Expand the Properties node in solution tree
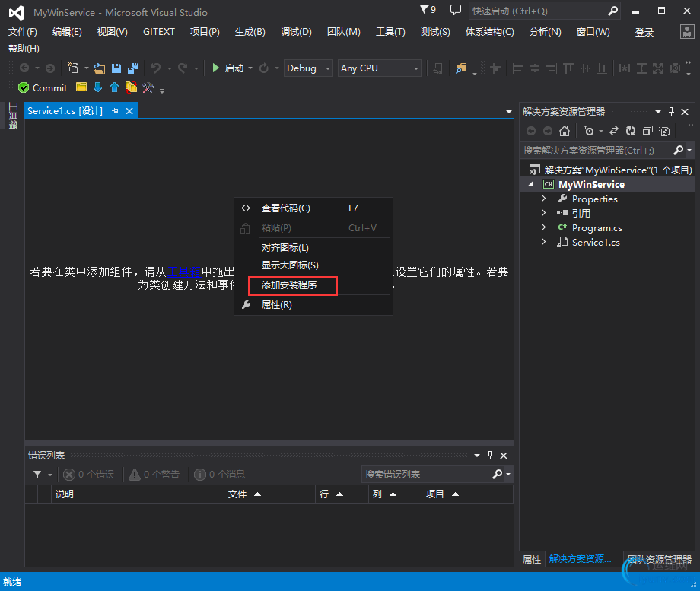700x591 pixels. coord(543,199)
